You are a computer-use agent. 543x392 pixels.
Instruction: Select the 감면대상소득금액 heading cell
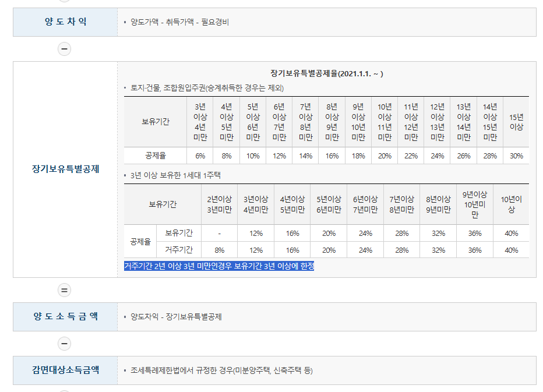coord(65,370)
